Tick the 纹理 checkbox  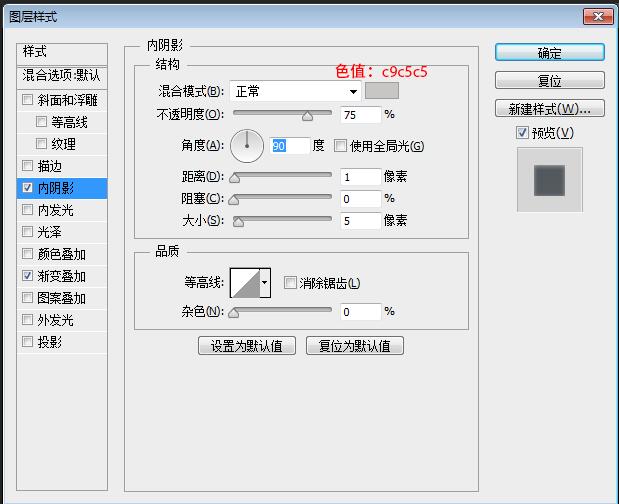(x=41, y=143)
